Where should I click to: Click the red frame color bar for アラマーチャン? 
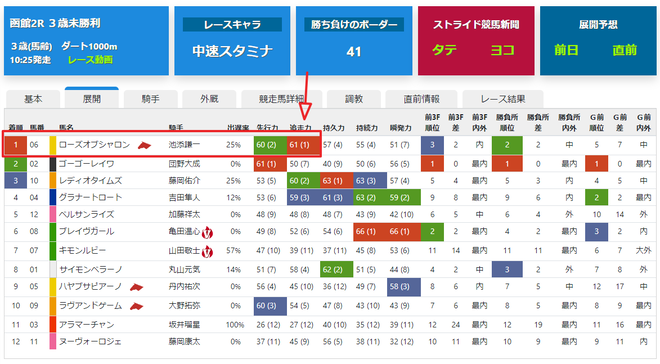[x=53, y=324]
